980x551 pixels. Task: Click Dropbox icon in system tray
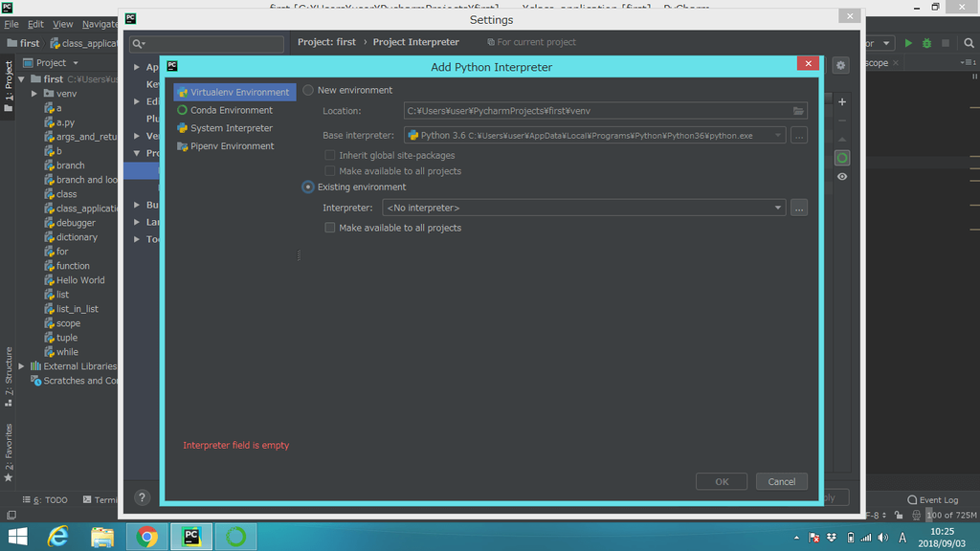pos(832,538)
